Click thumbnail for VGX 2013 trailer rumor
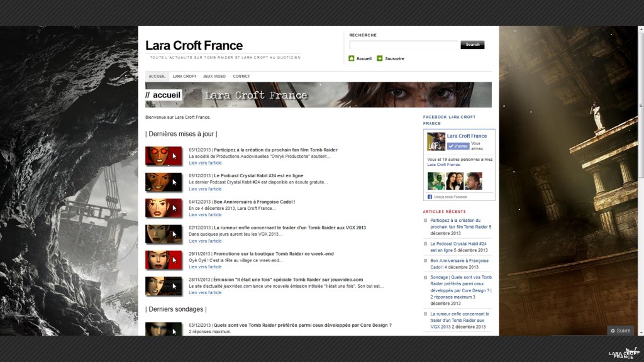 coord(164,234)
